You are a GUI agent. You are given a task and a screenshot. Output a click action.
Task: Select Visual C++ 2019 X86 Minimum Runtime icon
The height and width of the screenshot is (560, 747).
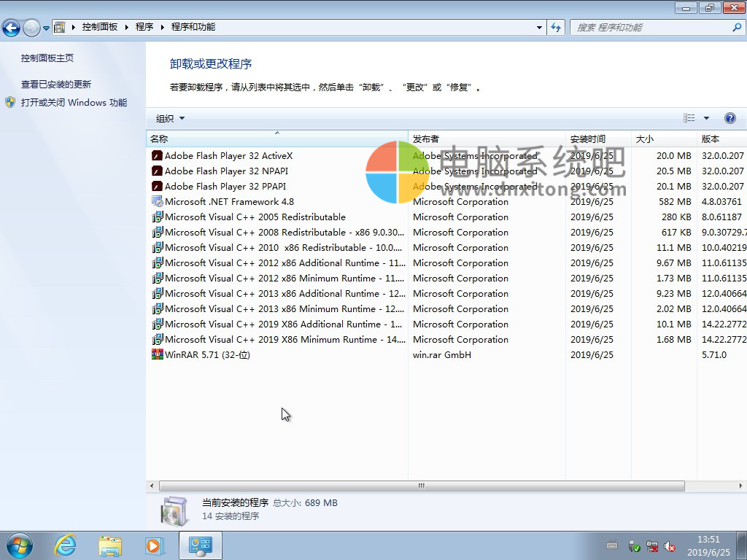(x=157, y=339)
